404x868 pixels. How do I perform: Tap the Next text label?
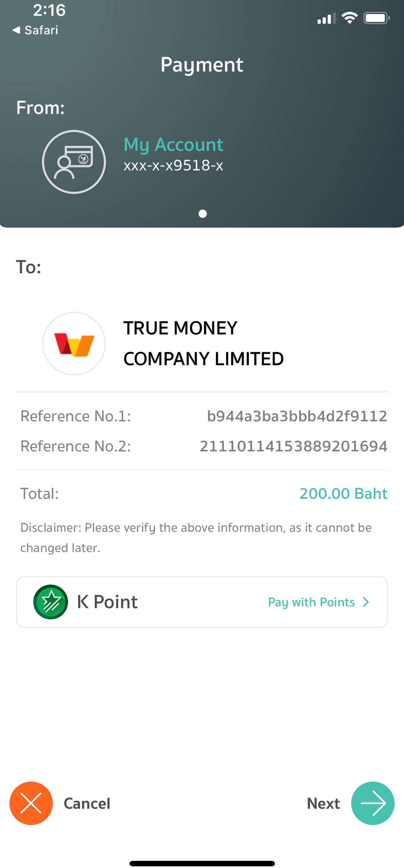click(x=323, y=804)
